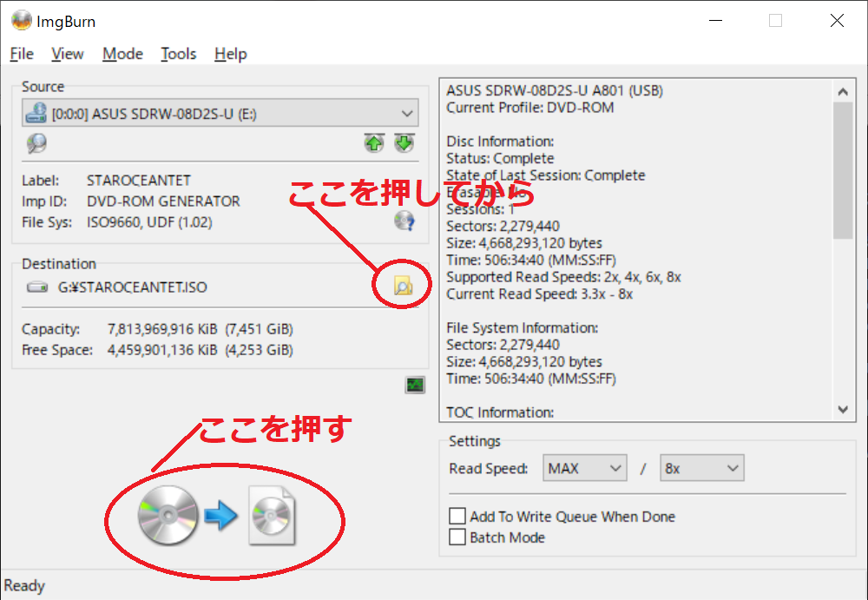Open the View menu

(x=68, y=54)
